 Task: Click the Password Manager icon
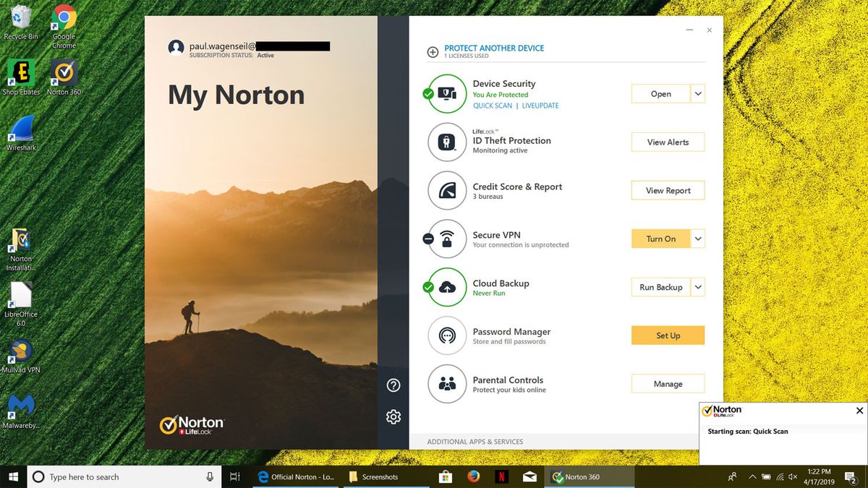[x=447, y=335]
